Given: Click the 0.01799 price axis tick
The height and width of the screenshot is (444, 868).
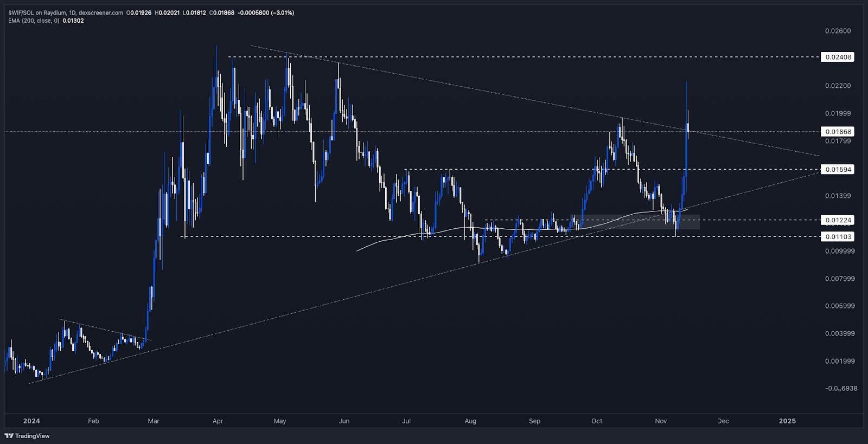Looking at the screenshot, I should pyautogui.click(x=838, y=141).
